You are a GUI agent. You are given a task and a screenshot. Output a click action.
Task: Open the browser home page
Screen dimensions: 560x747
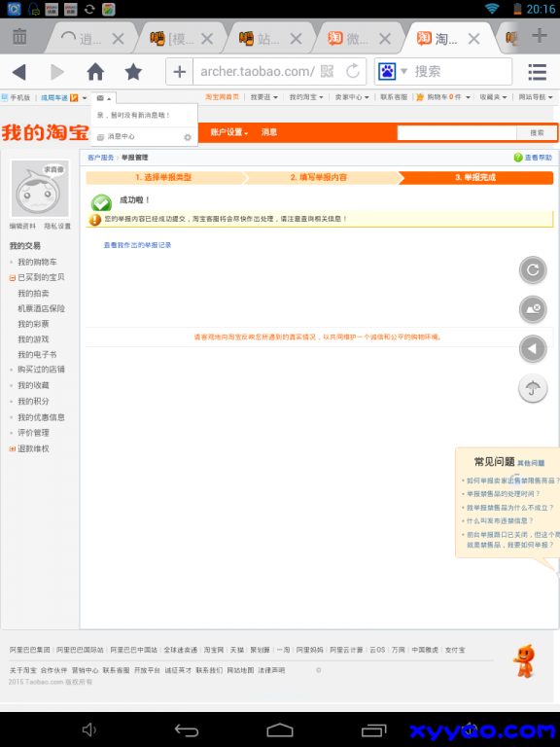point(95,72)
